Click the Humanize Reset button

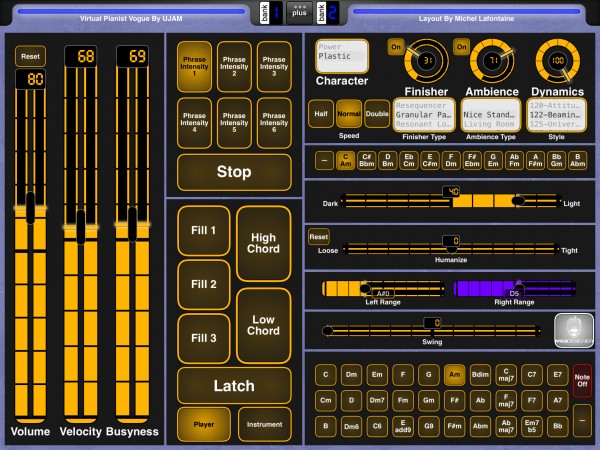pyautogui.click(x=319, y=237)
